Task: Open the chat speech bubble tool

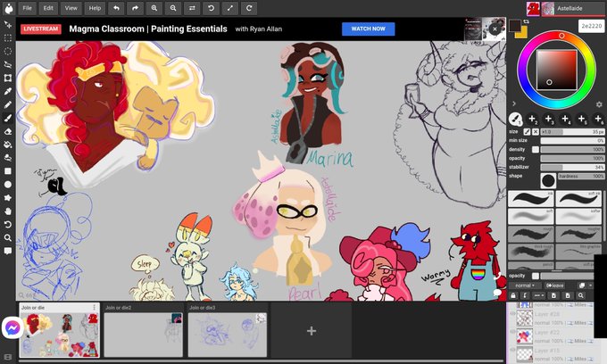Action: [x=8, y=251]
